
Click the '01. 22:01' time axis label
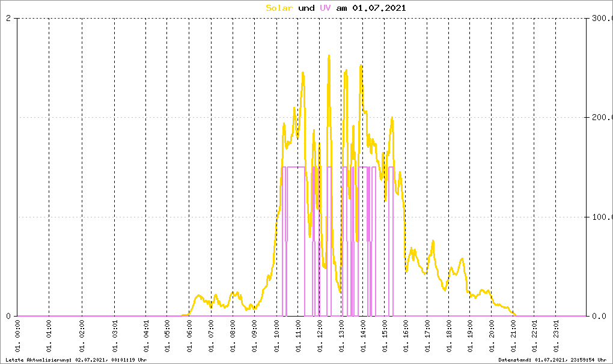tap(534, 336)
